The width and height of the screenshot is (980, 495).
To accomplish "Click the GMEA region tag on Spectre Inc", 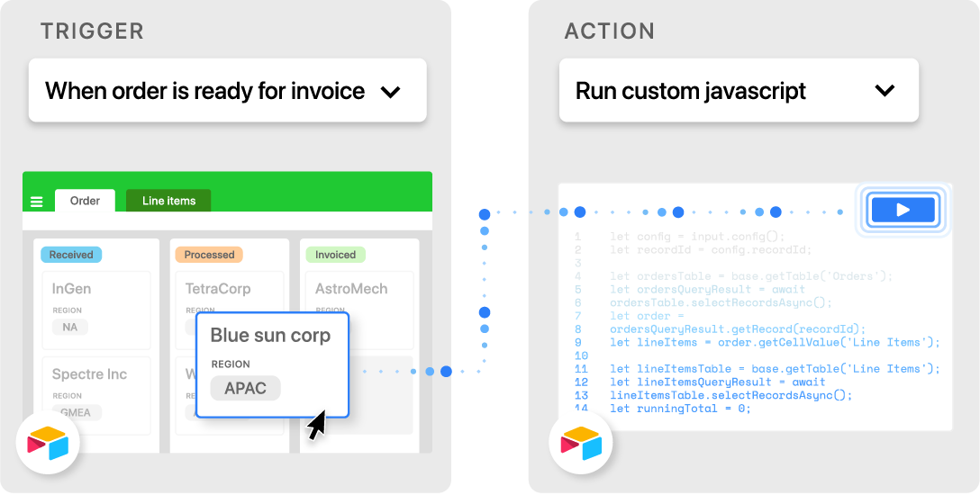I will coord(77,412).
